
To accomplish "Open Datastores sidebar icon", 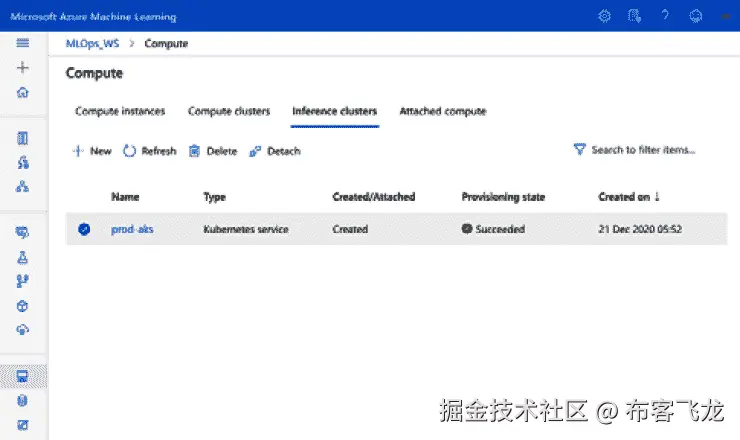I will coord(23,401).
